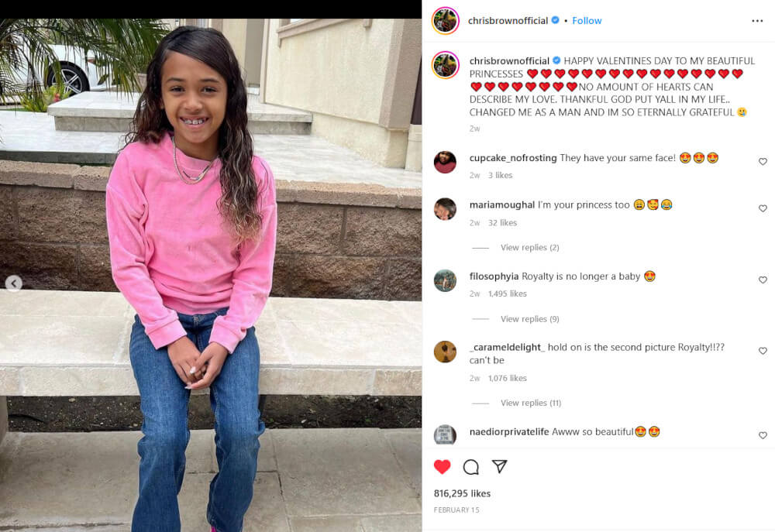Share the post with paper plane icon
This screenshot has height=532, width=775.
[x=499, y=466]
